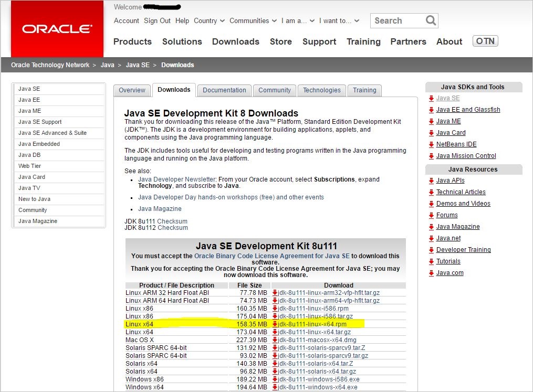Select Java Embedded in the left sidebar
Viewport: 533px width, 392px height.
39,144
